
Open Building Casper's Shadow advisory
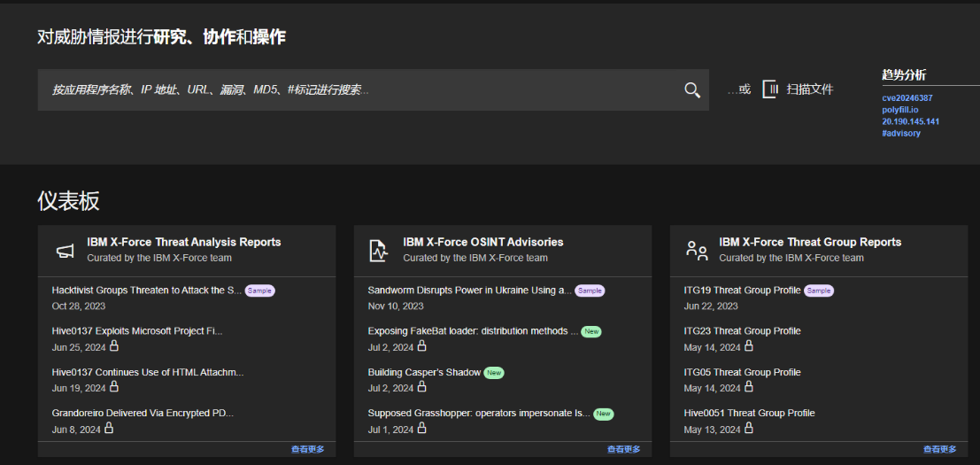click(424, 373)
